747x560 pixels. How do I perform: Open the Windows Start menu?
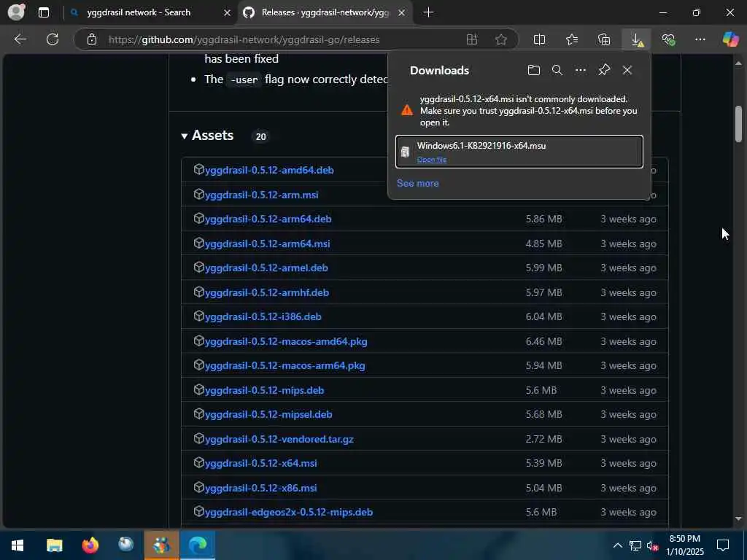point(18,545)
